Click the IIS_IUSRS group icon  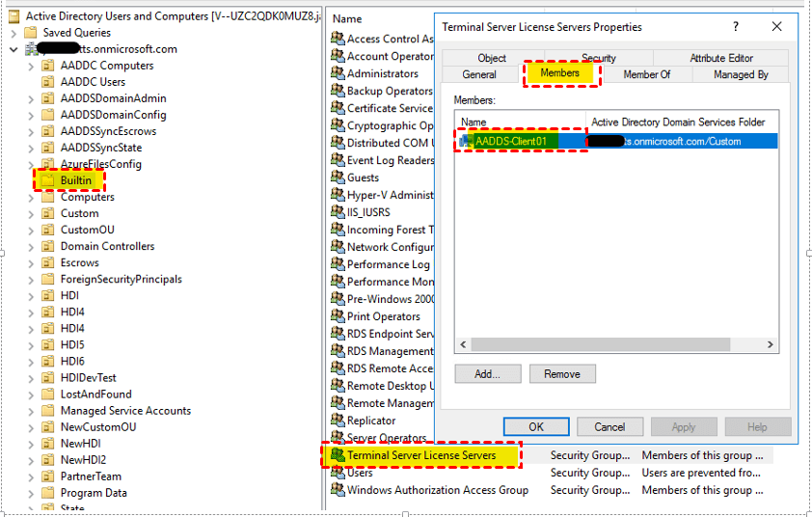point(338,211)
